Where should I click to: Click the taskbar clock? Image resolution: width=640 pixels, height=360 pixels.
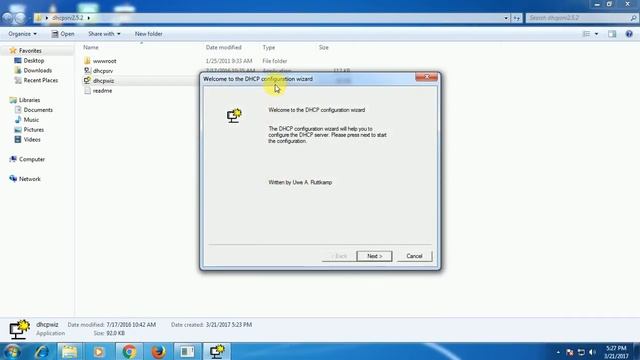point(616,352)
